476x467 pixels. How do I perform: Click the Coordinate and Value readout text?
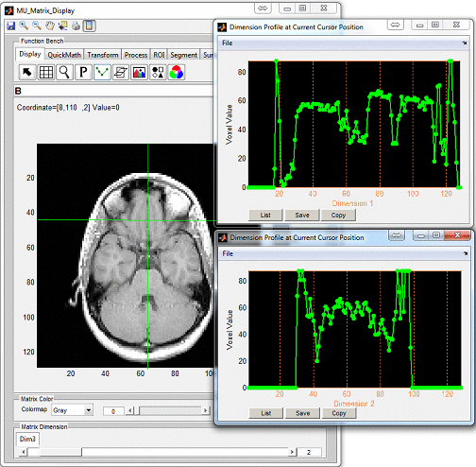pyautogui.click(x=68, y=108)
